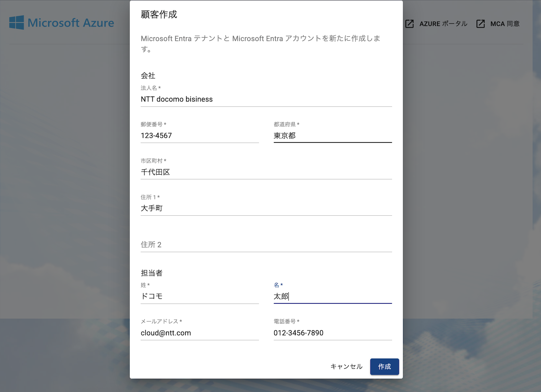
Task: Focus the 住所 1 field with 大手町
Action: tap(266, 208)
